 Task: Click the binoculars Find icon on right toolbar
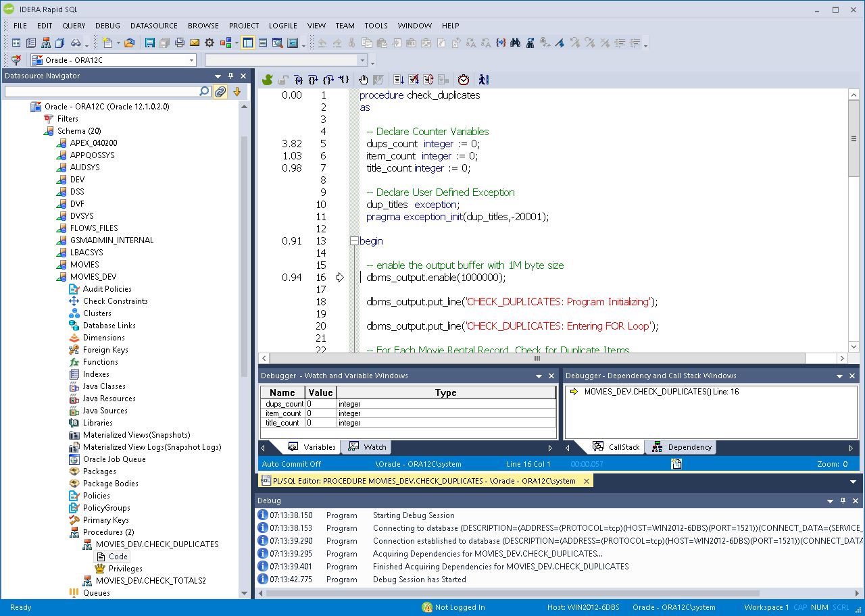tap(515, 43)
